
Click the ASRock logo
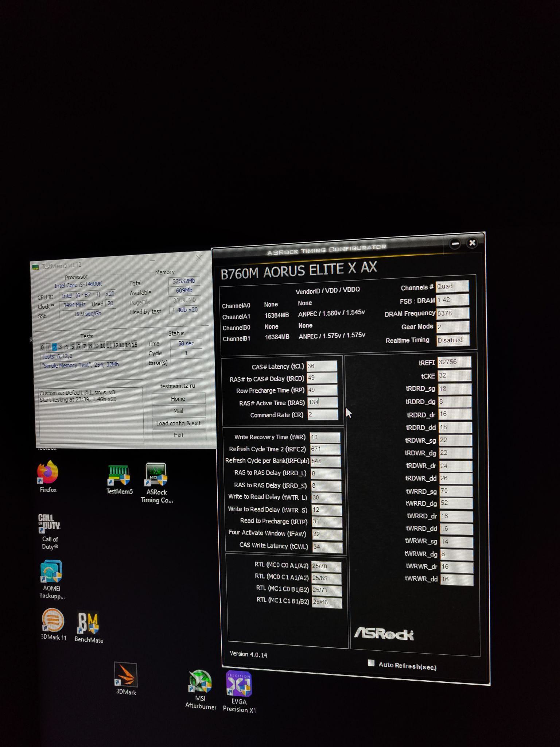click(x=384, y=634)
